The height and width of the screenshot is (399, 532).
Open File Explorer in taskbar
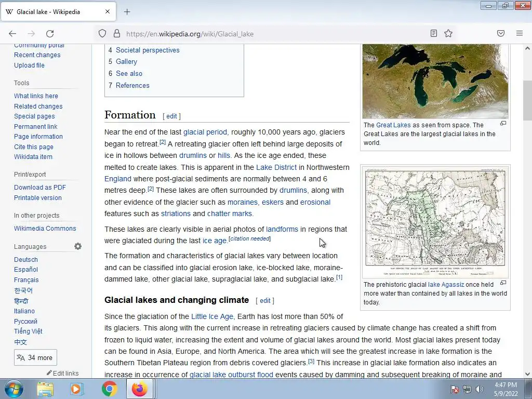tap(45, 389)
